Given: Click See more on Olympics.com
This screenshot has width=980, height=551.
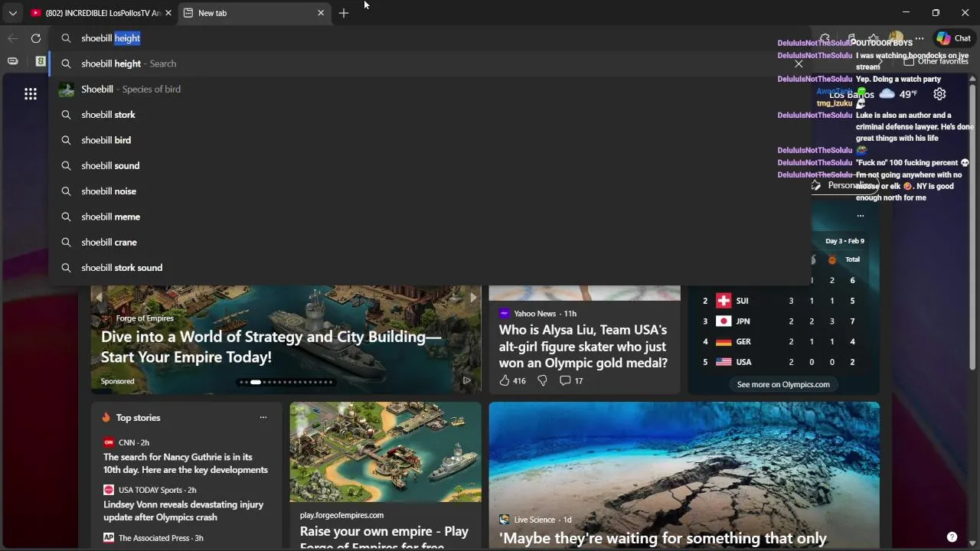Looking at the screenshot, I should [x=783, y=384].
